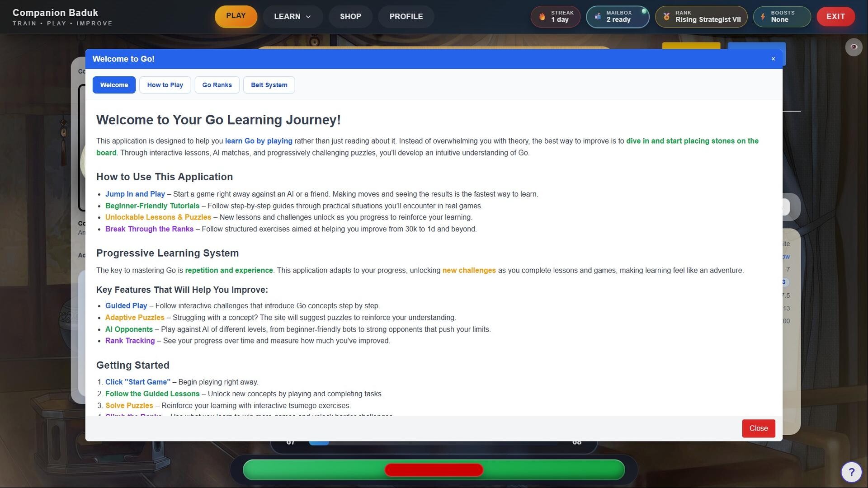Viewport: 868px width, 488px height.
Task: Click the red section of the bottom bar
Action: click(x=434, y=470)
